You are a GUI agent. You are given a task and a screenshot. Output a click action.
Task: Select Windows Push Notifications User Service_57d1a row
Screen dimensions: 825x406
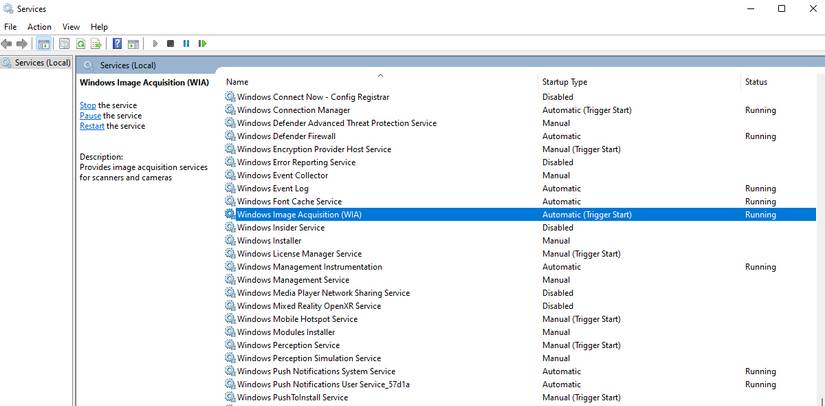point(520,384)
